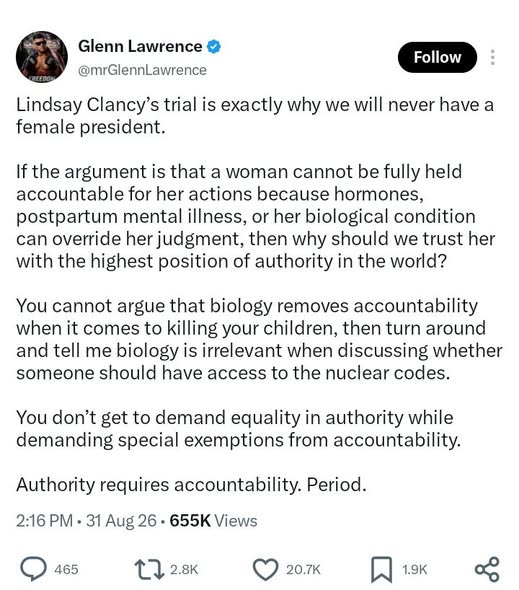Click the Follow button

coord(437,57)
